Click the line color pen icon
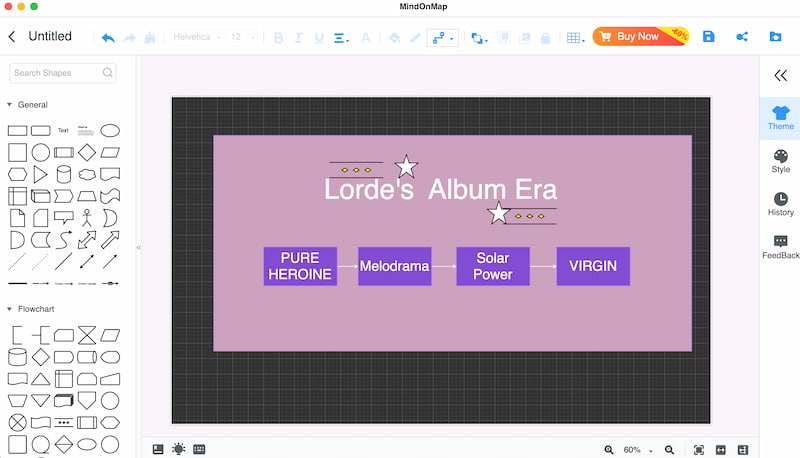The width and height of the screenshot is (800, 458). [x=416, y=38]
